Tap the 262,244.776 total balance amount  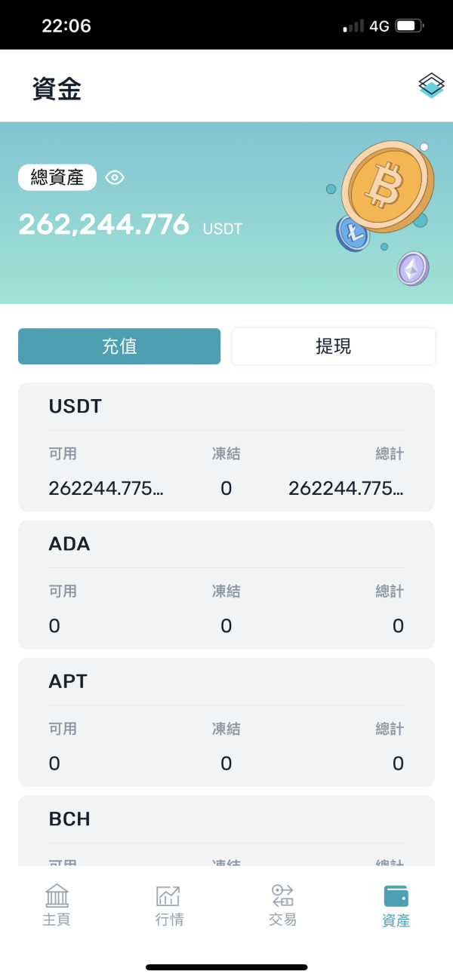coord(104,224)
